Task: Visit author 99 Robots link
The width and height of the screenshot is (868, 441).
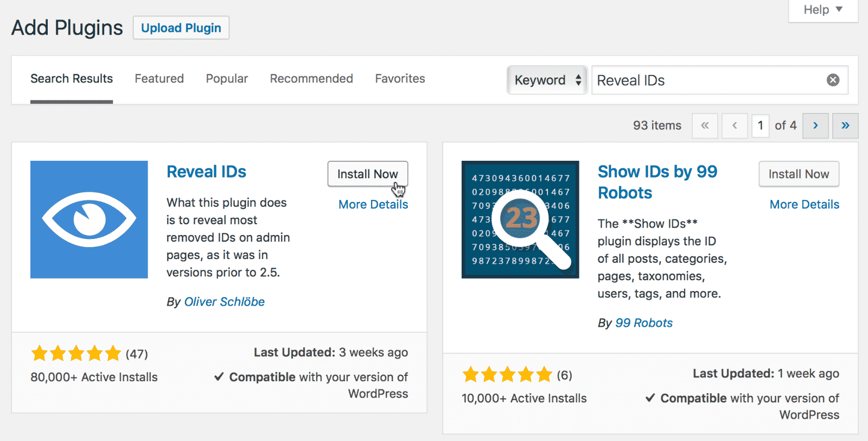Action: 644,323
